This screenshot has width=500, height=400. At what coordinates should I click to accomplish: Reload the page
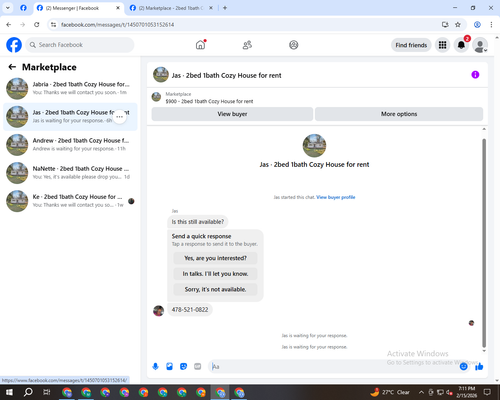point(37,24)
